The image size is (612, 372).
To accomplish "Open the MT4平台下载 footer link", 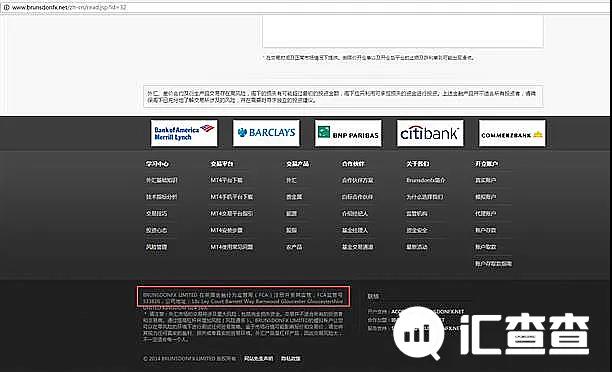I will coord(227,180).
